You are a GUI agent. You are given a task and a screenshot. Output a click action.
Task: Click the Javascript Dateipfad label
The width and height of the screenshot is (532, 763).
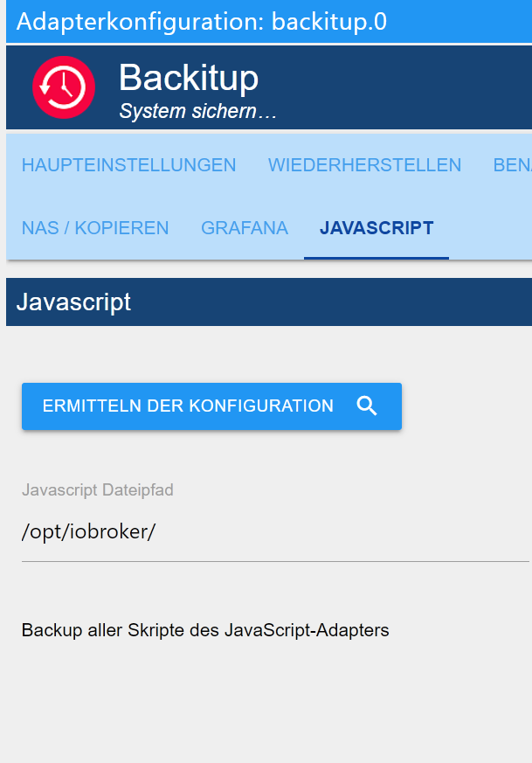98,489
